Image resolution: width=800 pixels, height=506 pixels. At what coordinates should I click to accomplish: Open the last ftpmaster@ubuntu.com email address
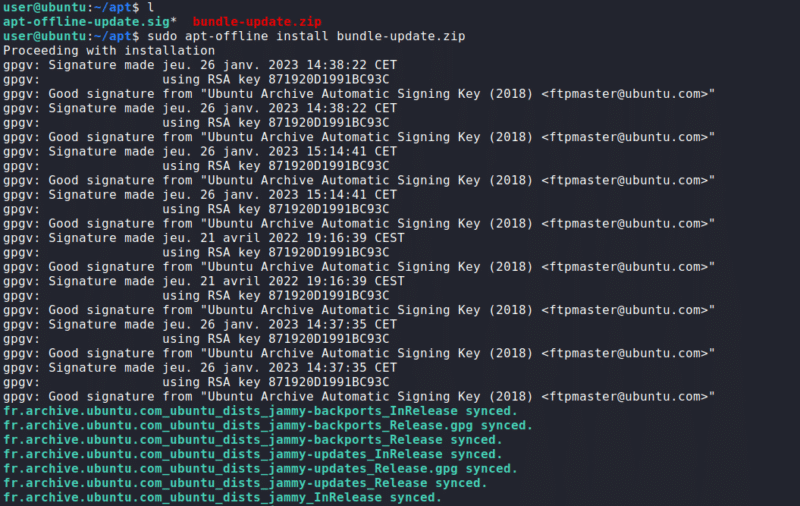(628, 396)
